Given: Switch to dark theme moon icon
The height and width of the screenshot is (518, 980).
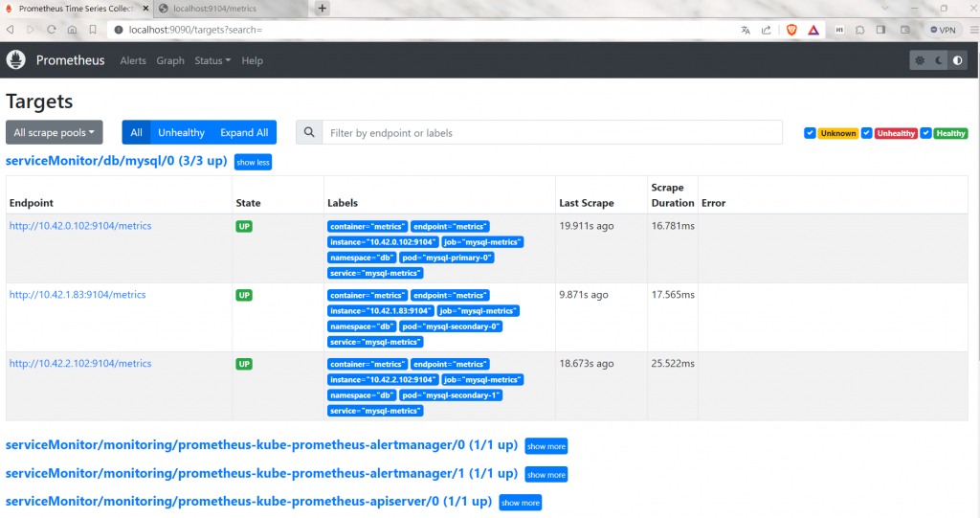Looking at the screenshot, I should 939,60.
